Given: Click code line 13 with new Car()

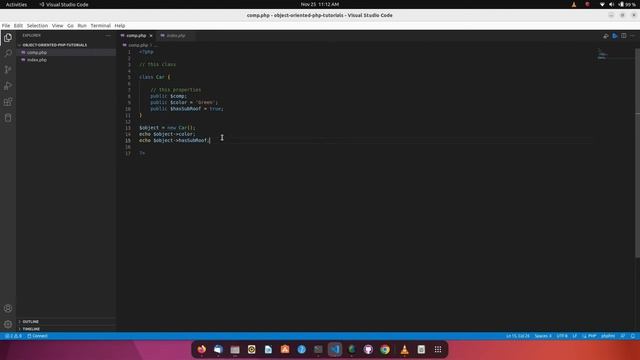Looking at the screenshot, I should tap(167, 128).
